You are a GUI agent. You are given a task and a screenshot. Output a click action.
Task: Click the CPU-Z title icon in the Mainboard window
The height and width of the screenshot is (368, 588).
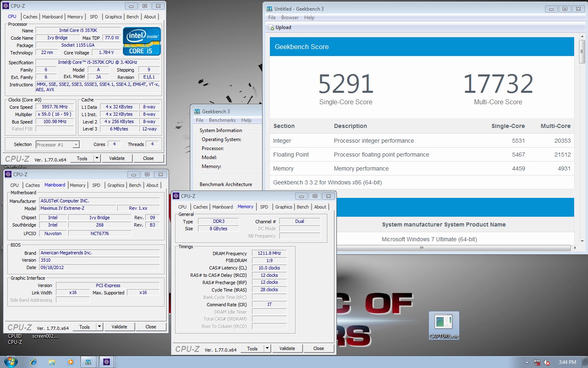pos(8,174)
